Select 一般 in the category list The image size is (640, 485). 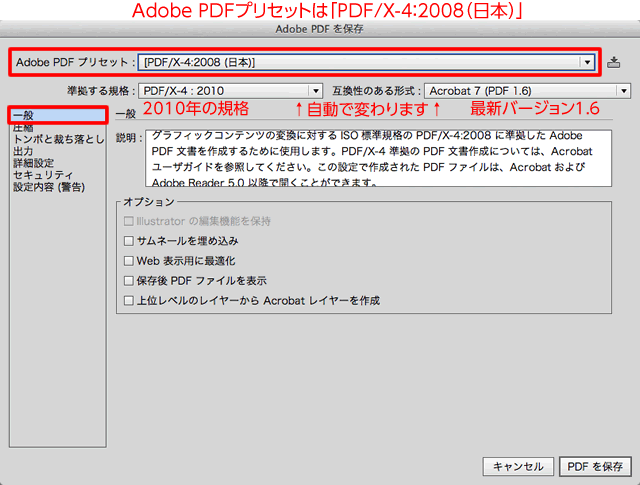click(58, 116)
